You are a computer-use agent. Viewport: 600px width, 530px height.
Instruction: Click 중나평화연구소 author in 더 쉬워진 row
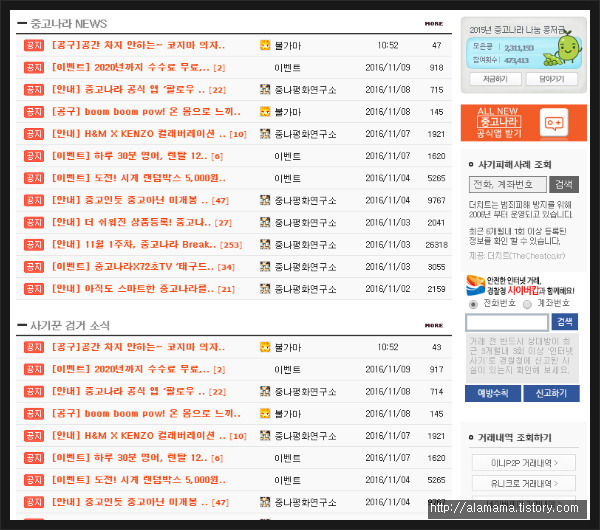[x=305, y=223]
